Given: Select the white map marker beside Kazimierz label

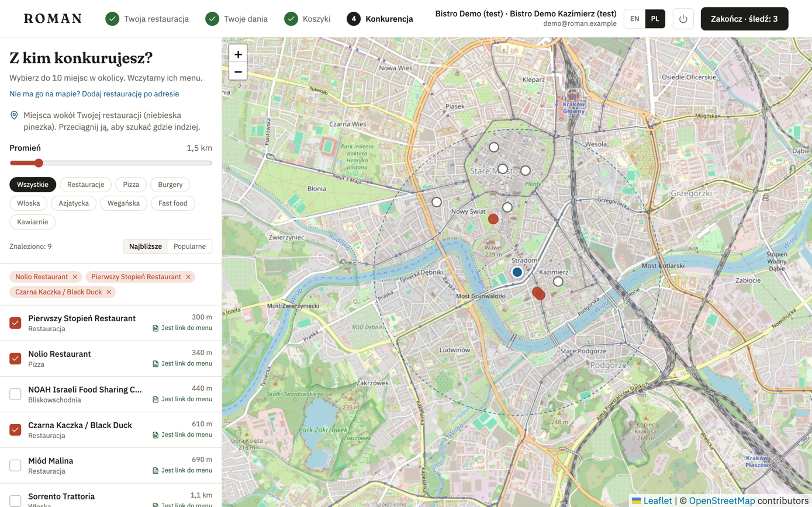Looking at the screenshot, I should coord(558,282).
